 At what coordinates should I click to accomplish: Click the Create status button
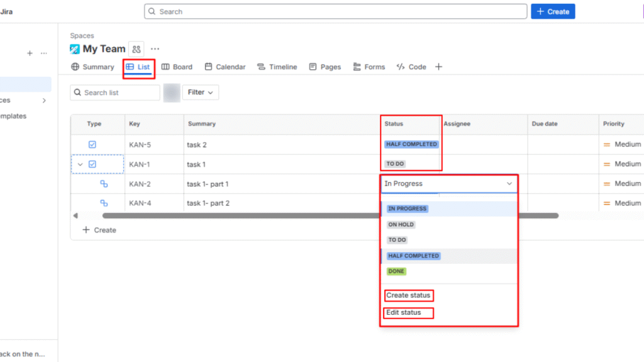click(x=409, y=295)
